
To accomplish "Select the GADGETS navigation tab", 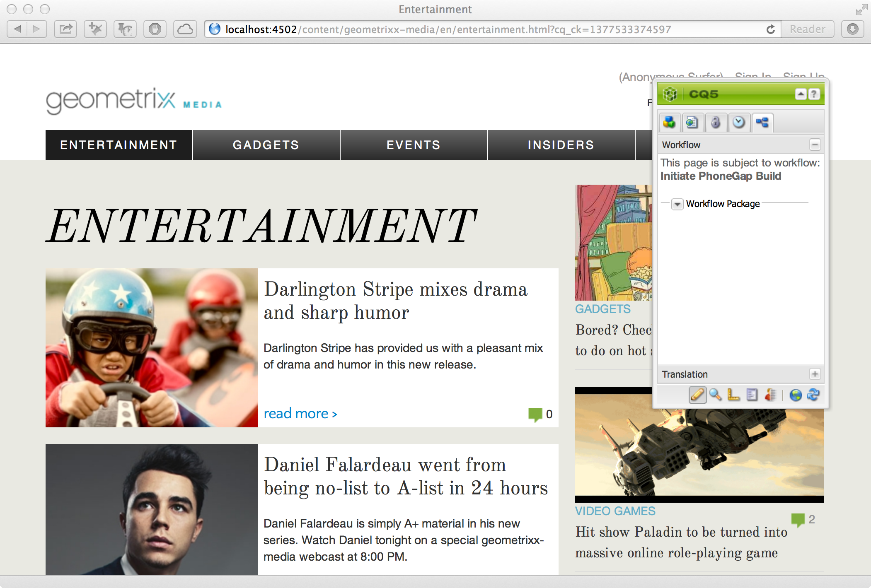I will (x=266, y=145).
